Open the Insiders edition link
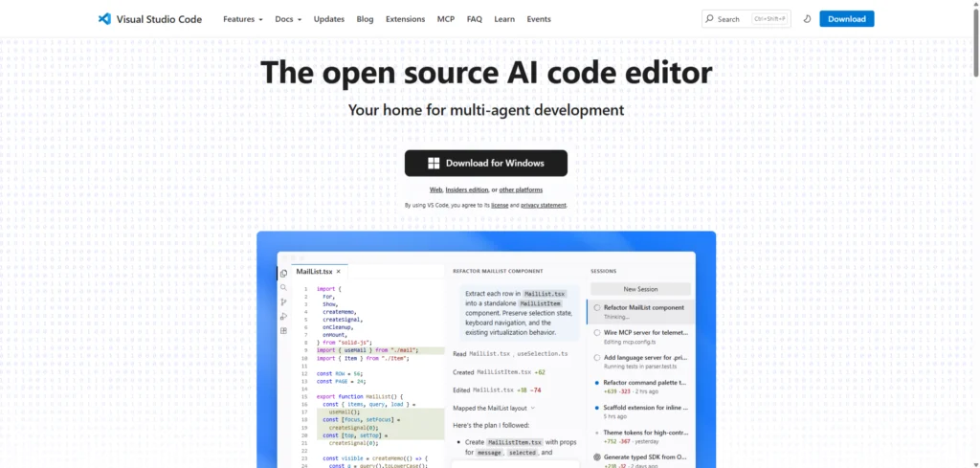The image size is (980, 468). pos(467,189)
